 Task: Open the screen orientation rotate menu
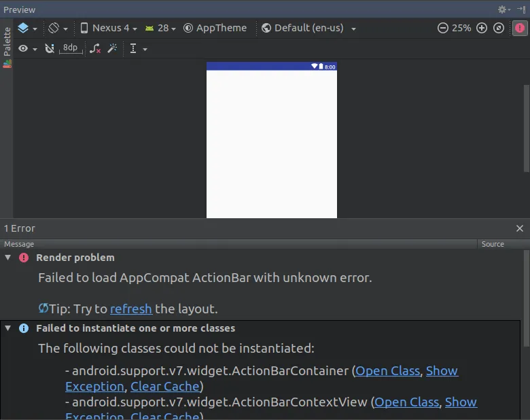[58, 28]
